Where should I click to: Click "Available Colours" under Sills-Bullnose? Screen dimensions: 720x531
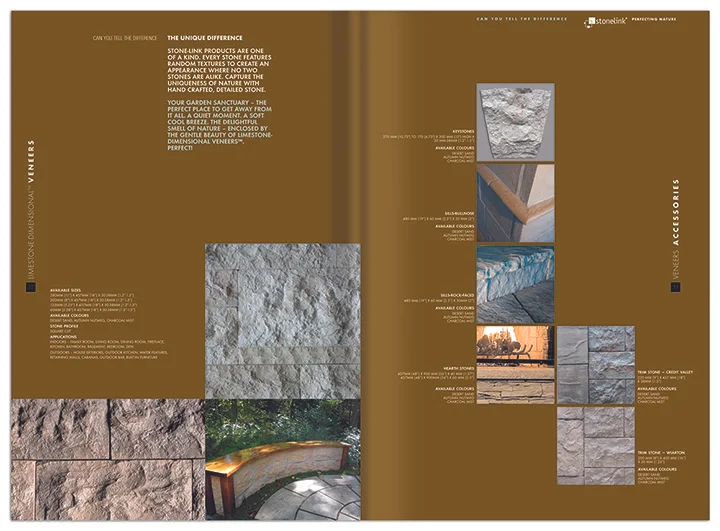pyautogui.click(x=455, y=226)
